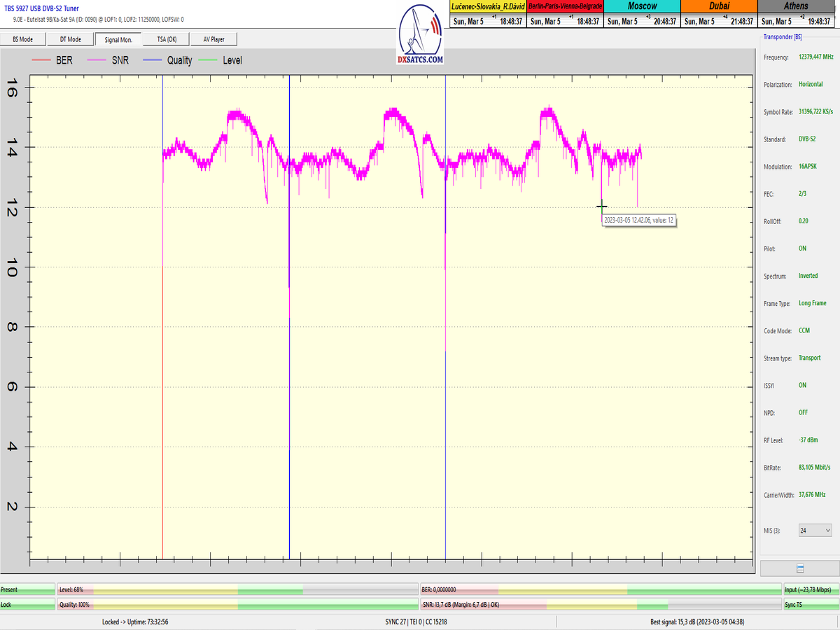Open the MIS stream dropdown

815,531
